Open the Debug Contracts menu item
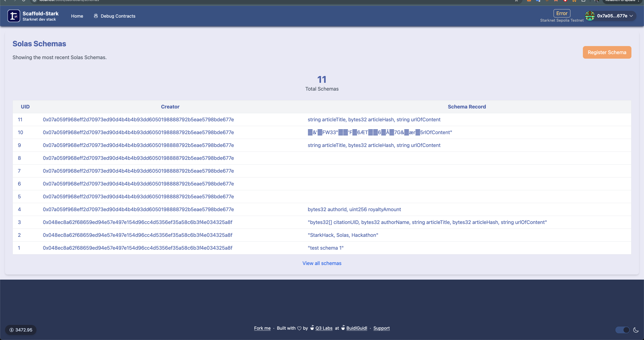 [118, 16]
